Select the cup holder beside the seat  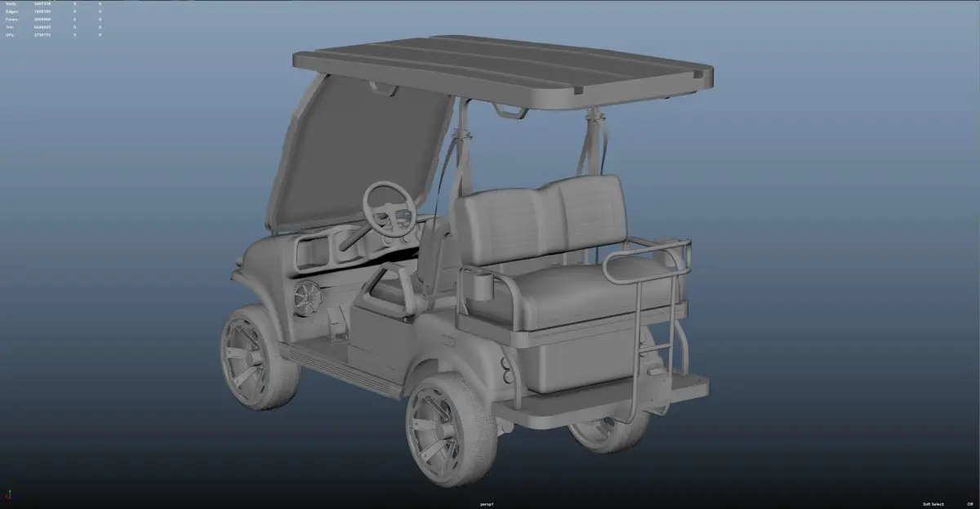pyautogui.click(x=482, y=287)
